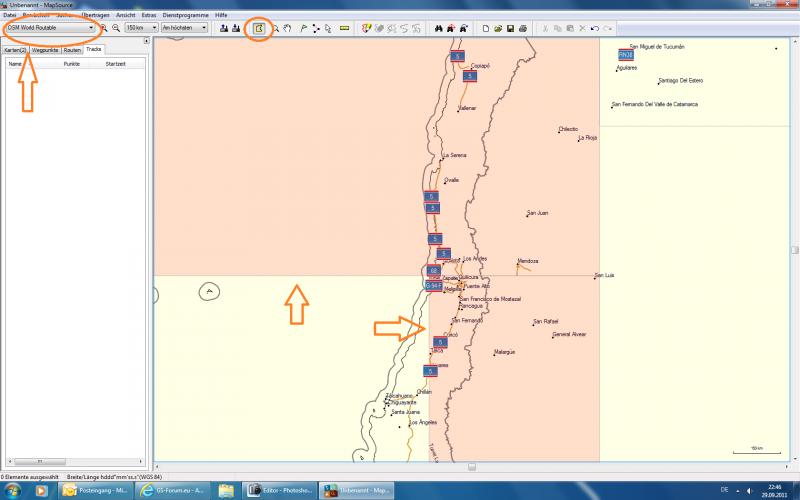Select the Waypoint flag tool

[302, 28]
